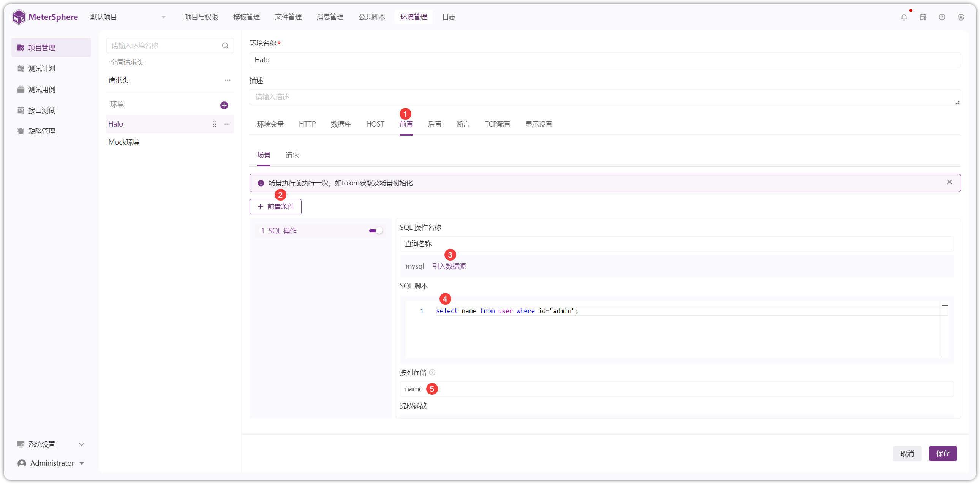
Task: Open the task center icon
Action: click(923, 17)
